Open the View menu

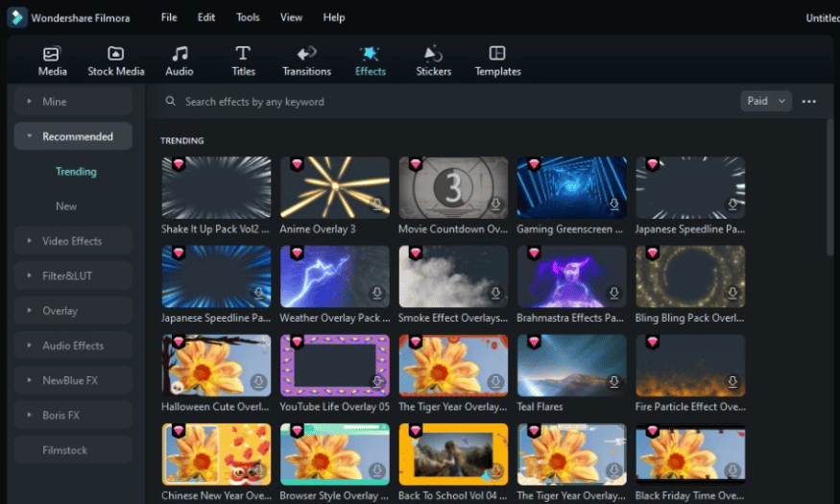(x=292, y=17)
